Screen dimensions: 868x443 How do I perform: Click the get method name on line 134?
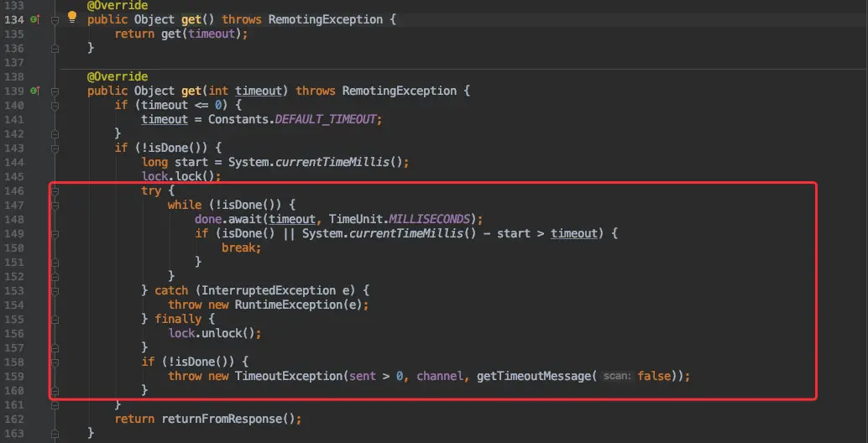[x=191, y=19]
